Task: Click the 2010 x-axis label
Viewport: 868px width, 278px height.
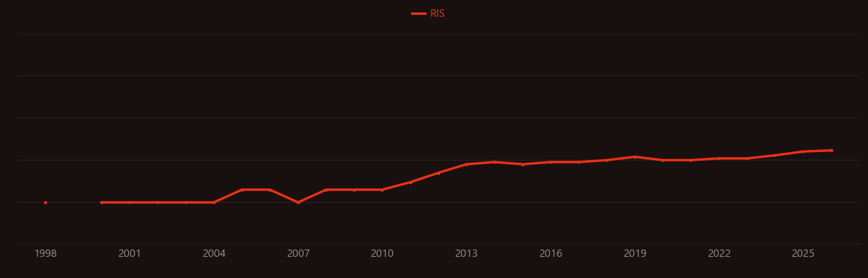Action: (x=382, y=254)
